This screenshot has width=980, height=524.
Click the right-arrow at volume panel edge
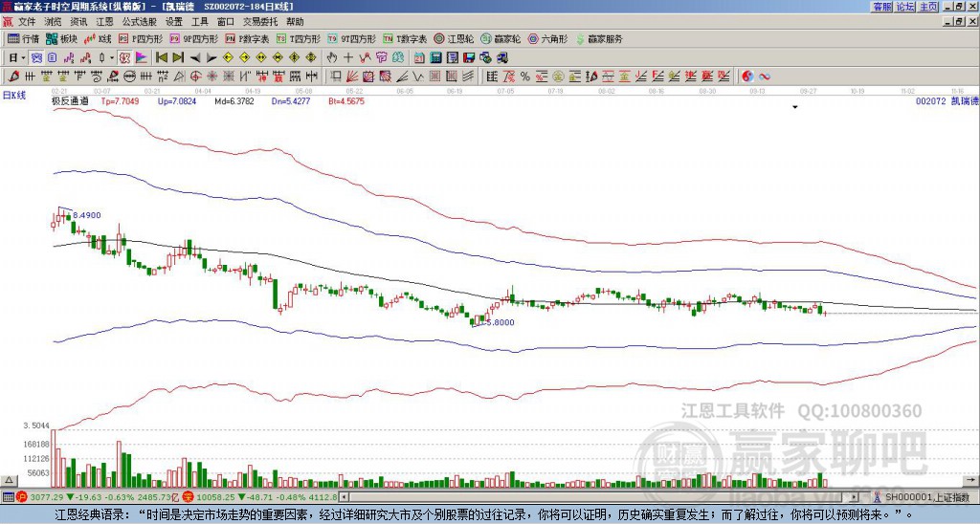pyautogui.click(x=970, y=480)
